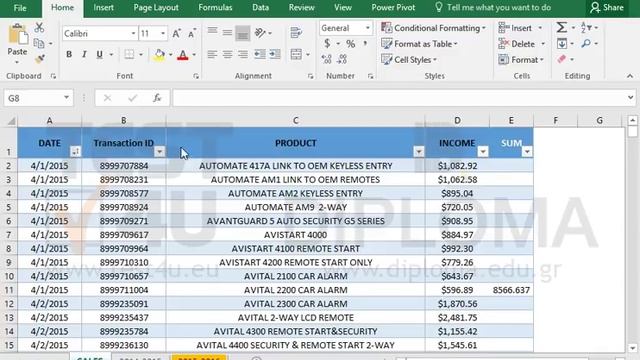Image resolution: width=640 pixels, height=360 pixels.
Task: Open the PRODUCT column filter dropdown
Action: click(x=418, y=152)
